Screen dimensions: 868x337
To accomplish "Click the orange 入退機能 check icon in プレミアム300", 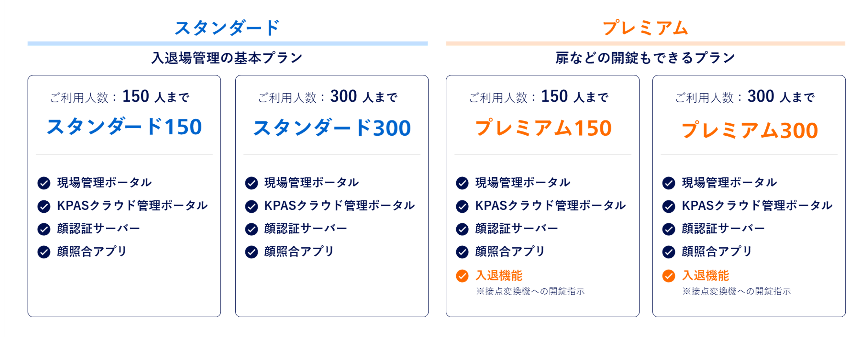I will (669, 276).
